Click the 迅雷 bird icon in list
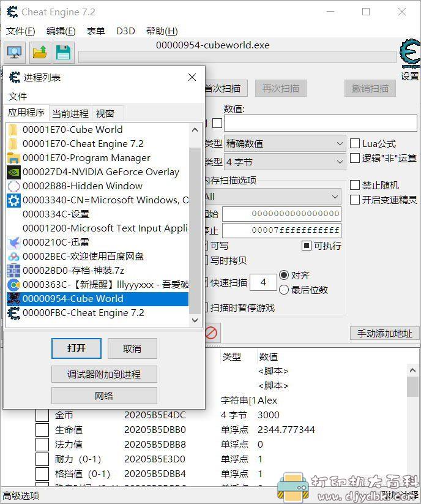 click(x=13, y=243)
